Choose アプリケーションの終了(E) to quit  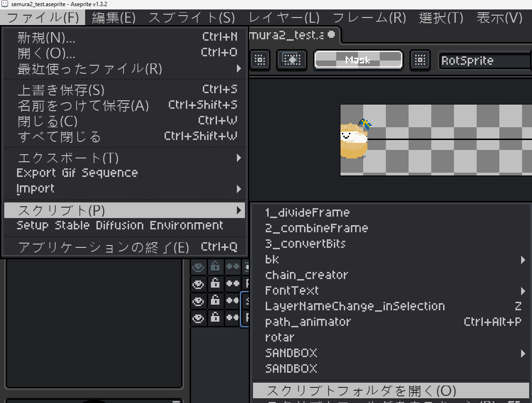point(124,247)
